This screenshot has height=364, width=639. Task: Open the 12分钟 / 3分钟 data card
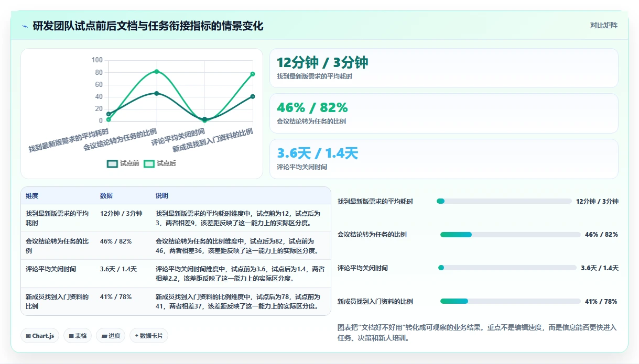[444, 68]
